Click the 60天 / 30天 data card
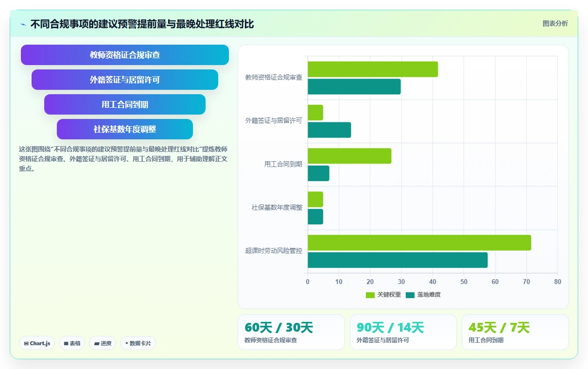 [x=291, y=332]
